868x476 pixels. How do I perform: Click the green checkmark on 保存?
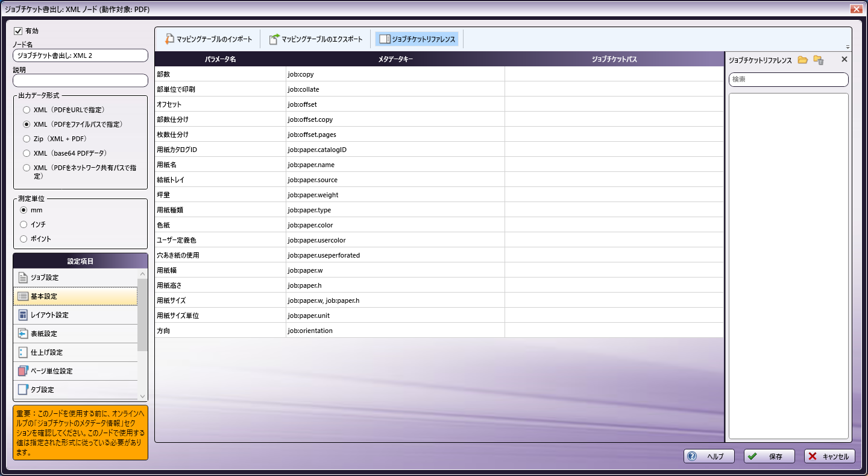(x=752, y=457)
